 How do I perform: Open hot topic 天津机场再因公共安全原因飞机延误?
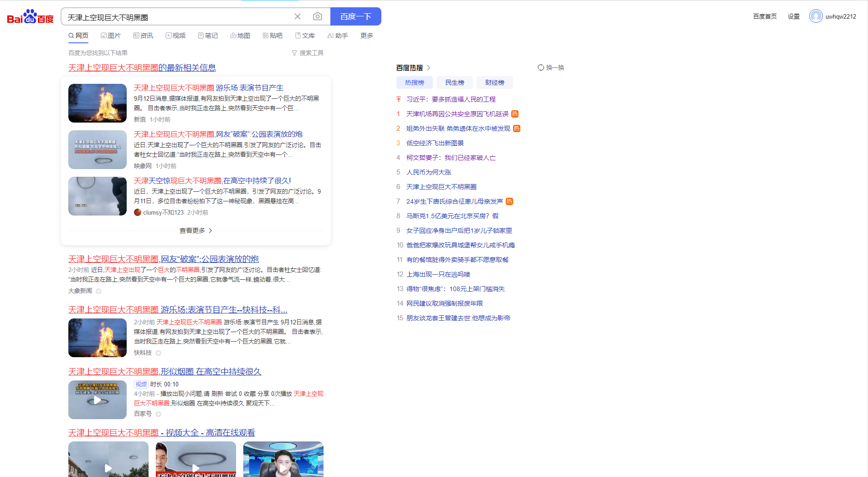pyautogui.click(x=457, y=114)
